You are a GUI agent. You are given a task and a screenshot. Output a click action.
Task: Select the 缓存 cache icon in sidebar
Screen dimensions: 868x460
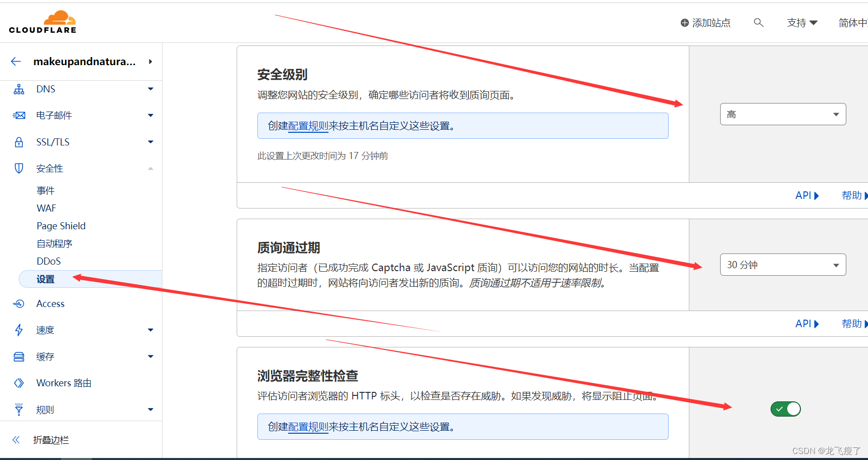(x=19, y=356)
